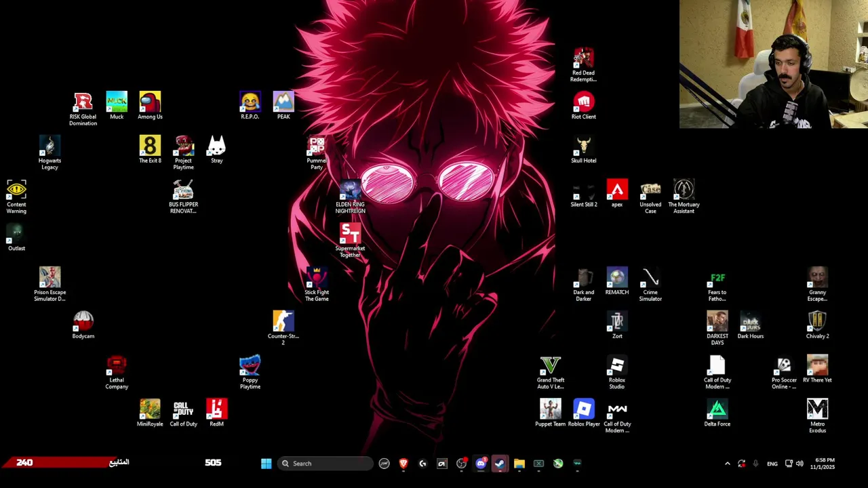Click the Supermarket Together shortcut
The image size is (868, 488).
pos(350,241)
